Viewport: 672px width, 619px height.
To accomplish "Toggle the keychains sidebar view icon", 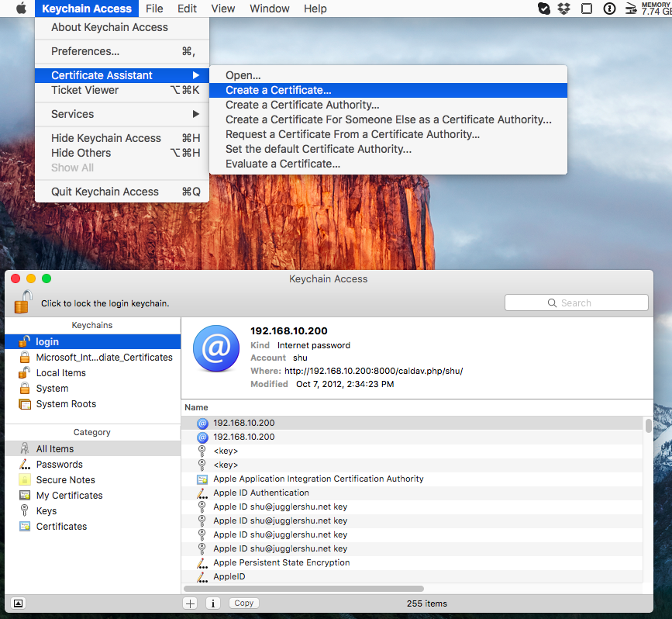I will (x=18, y=603).
